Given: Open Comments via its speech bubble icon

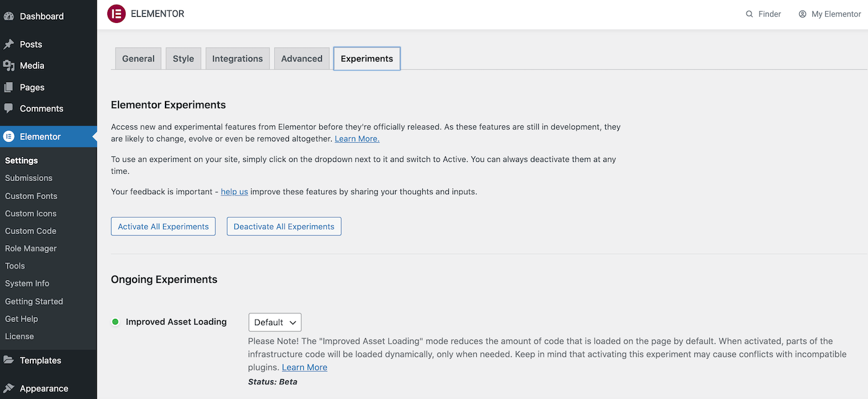Looking at the screenshot, I should tap(9, 108).
